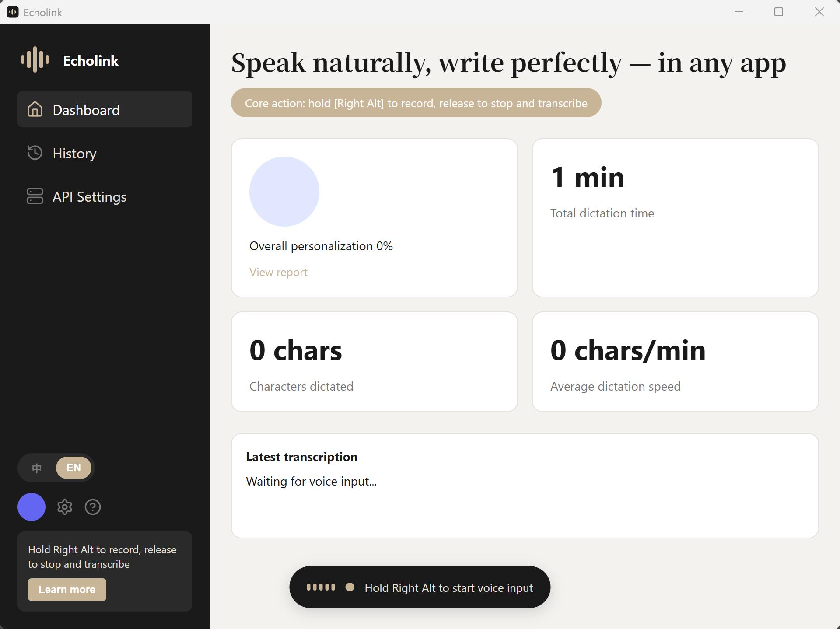Close the Echolink window

coord(819,12)
